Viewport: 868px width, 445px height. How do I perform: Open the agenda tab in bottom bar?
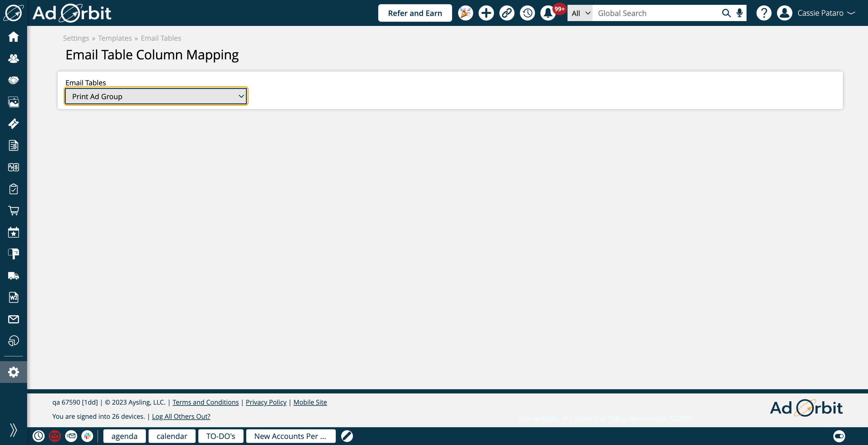pyautogui.click(x=124, y=436)
